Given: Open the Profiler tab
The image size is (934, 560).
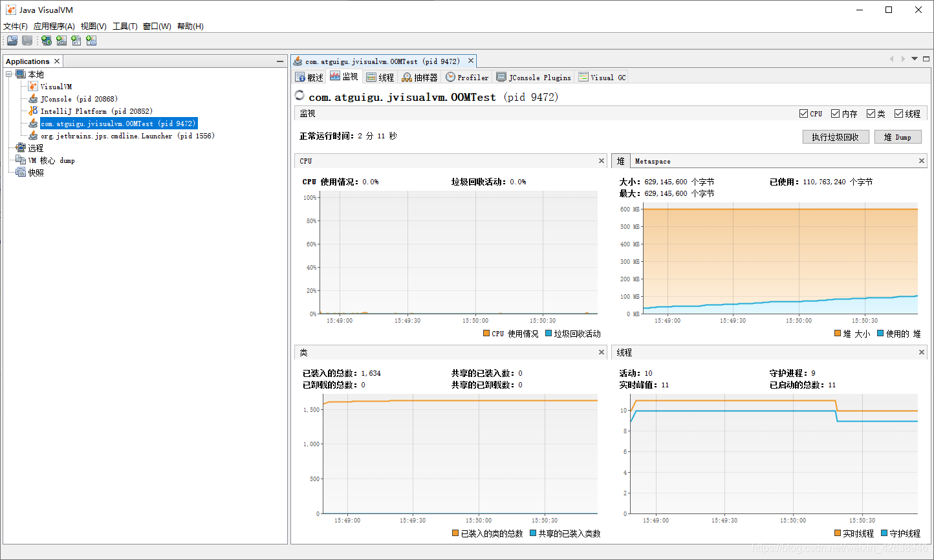Looking at the screenshot, I should [x=467, y=77].
